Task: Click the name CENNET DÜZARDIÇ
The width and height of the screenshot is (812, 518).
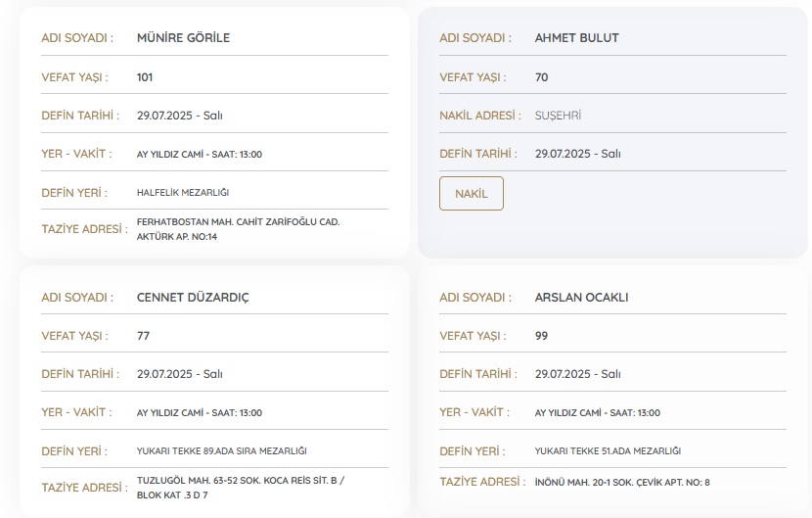Action: (193, 298)
